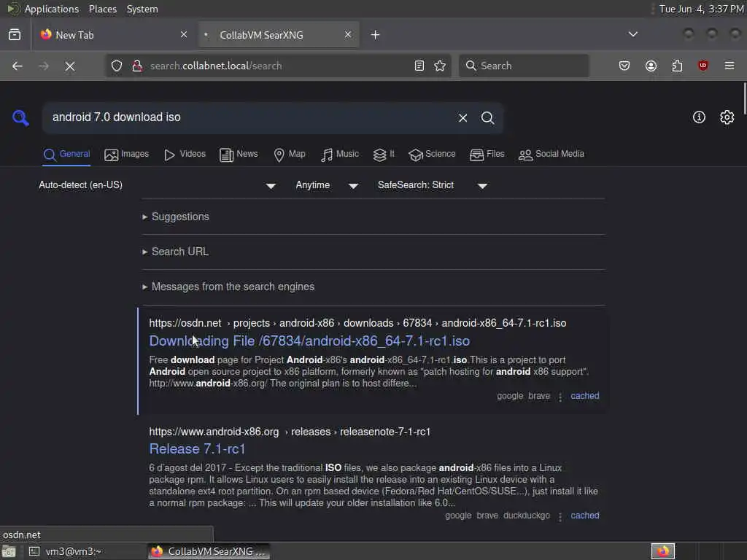Select the Files search category
Screen dimensions: 747x560
(487, 155)
